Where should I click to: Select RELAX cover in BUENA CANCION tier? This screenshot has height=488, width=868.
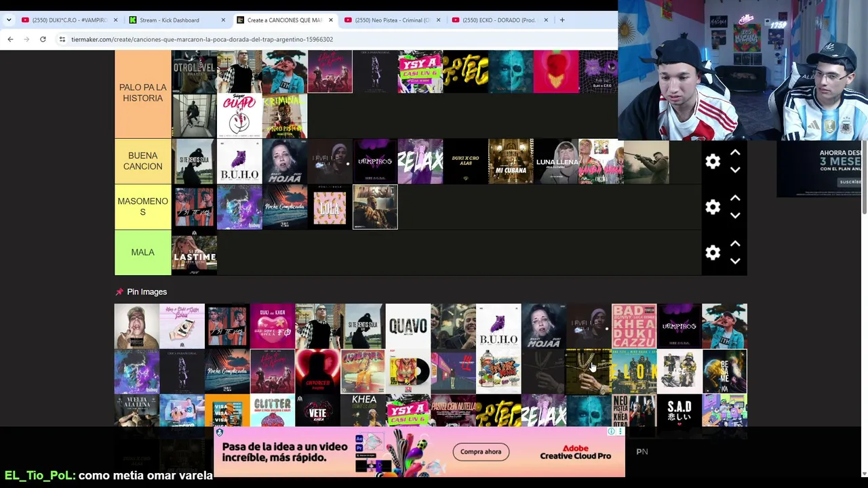(x=420, y=161)
